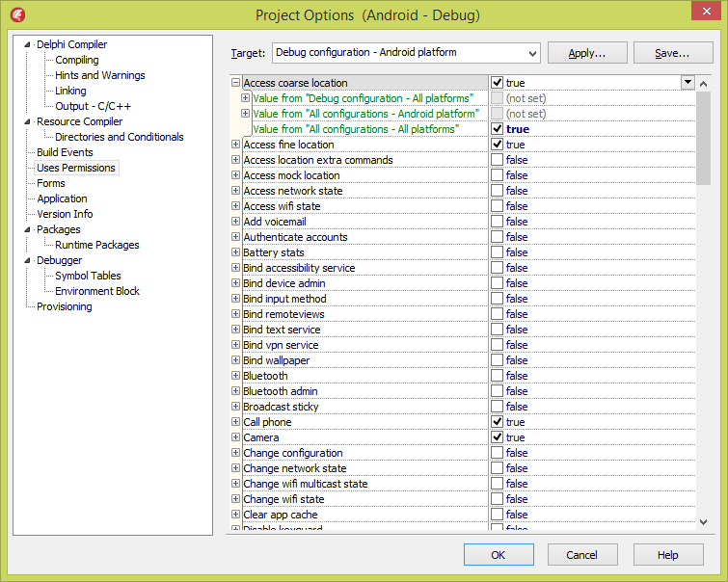This screenshot has width=728, height=582.
Task: Expand the Access fine location row
Action: pyautogui.click(x=235, y=145)
